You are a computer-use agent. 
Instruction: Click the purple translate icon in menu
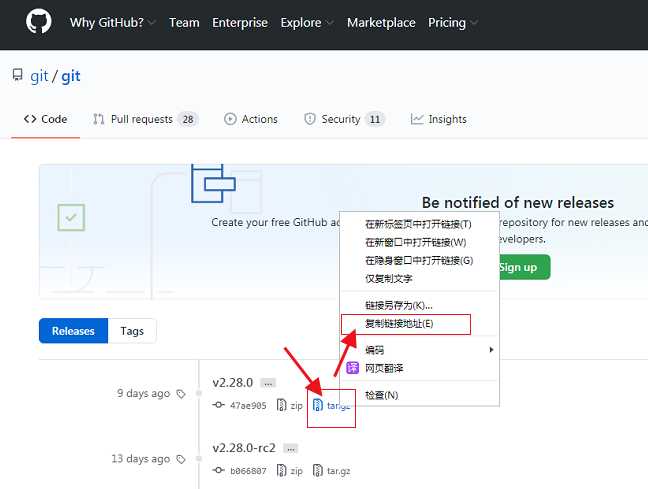coord(353,367)
